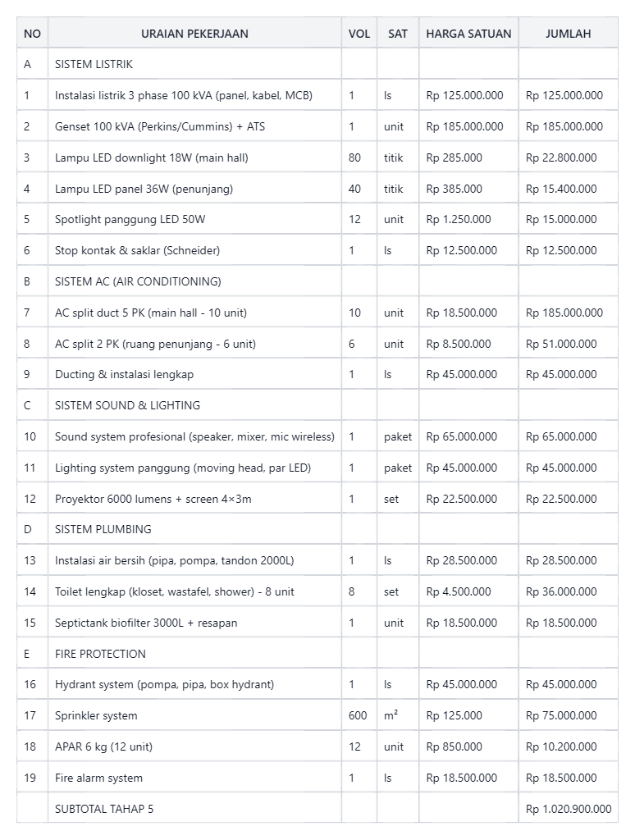
Task: Select the Rp 1.020.900.000 subtotal amount
Action: pos(568,809)
